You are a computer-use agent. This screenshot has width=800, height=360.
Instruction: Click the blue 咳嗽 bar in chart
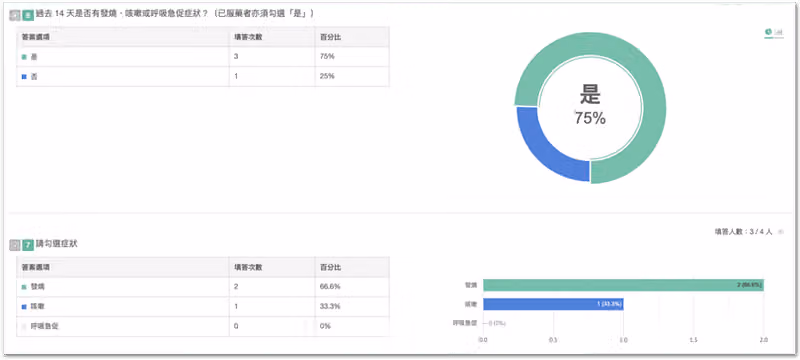tap(553, 304)
